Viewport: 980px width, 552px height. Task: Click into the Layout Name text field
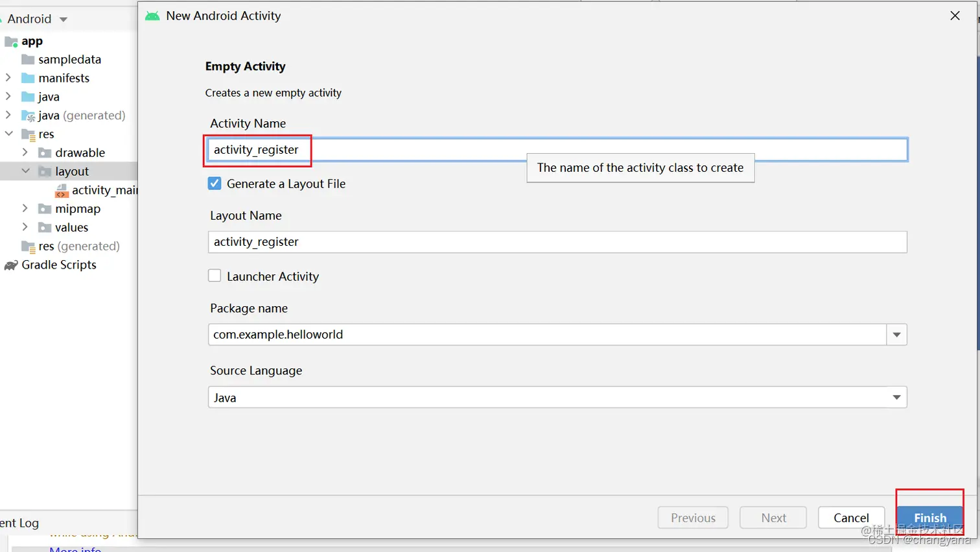point(557,242)
